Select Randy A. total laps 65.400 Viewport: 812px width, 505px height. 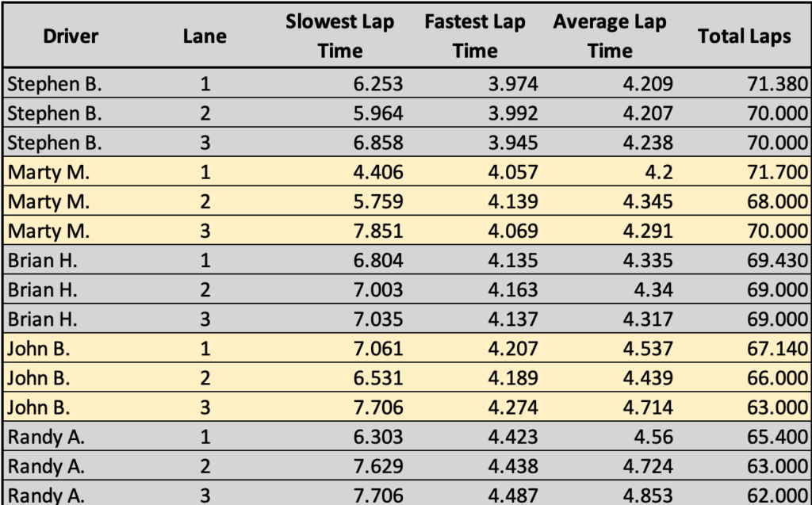[x=778, y=437]
